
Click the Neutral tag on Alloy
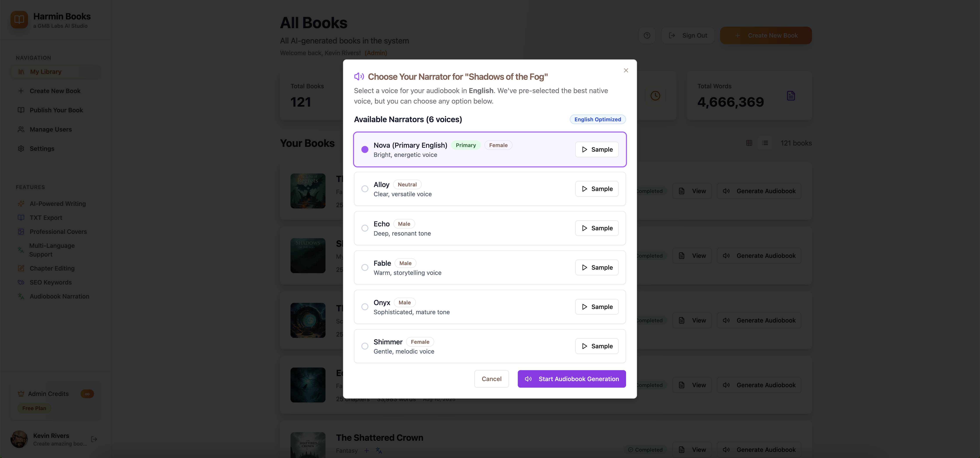point(407,184)
